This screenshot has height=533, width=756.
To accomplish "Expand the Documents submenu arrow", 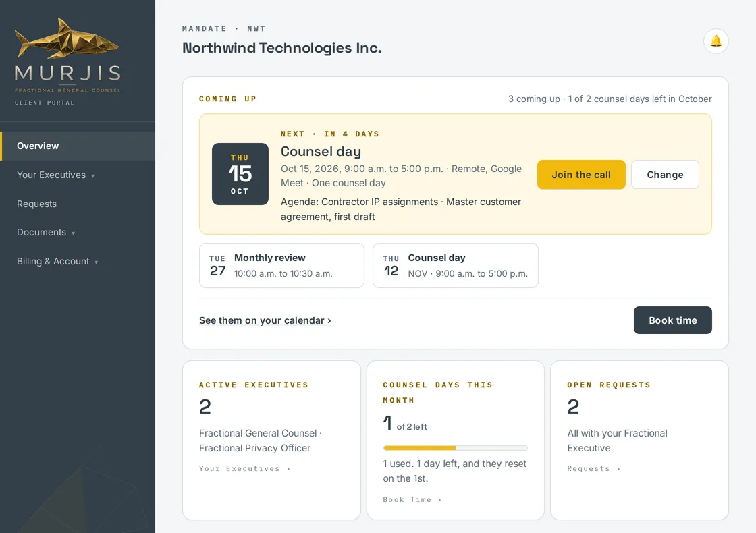I will (74, 233).
